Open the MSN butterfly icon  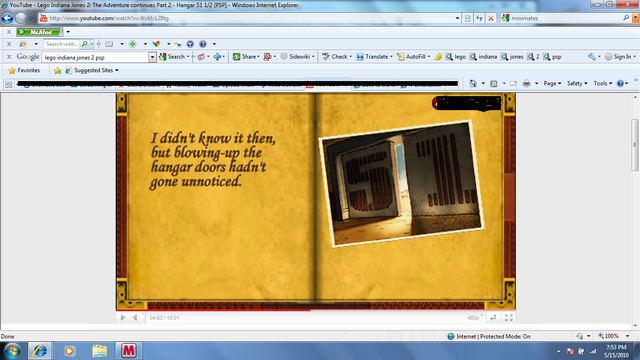point(156,44)
